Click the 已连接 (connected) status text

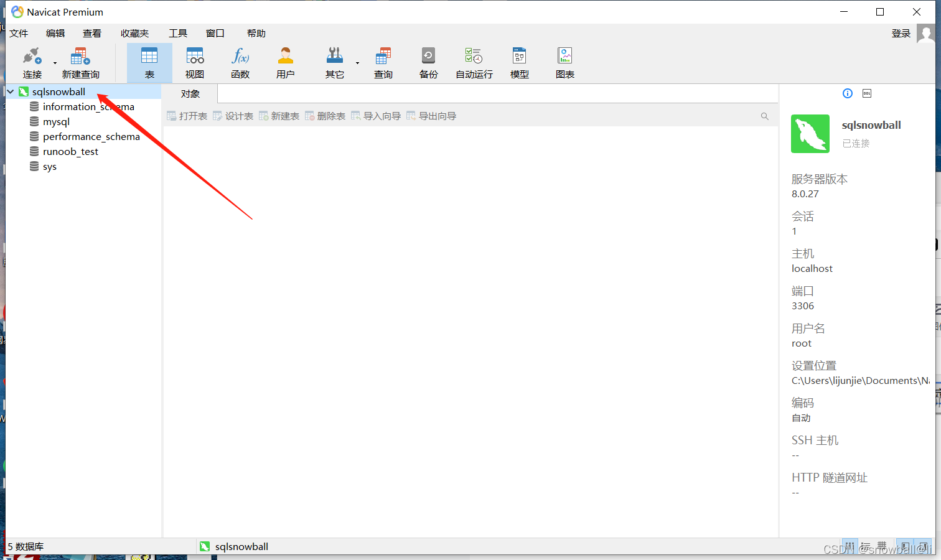click(x=856, y=144)
